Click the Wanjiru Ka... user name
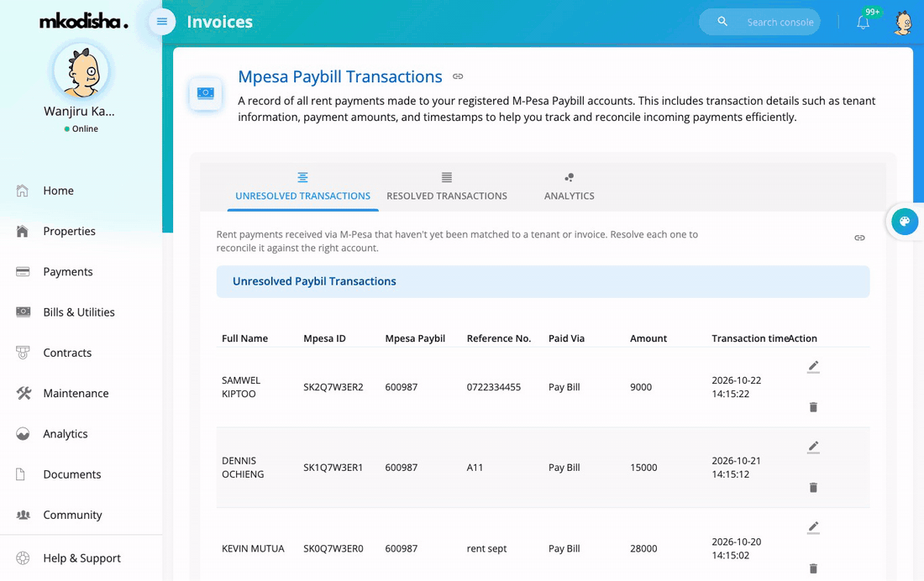This screenshot has width=924, height=581. tap(79, 112)
